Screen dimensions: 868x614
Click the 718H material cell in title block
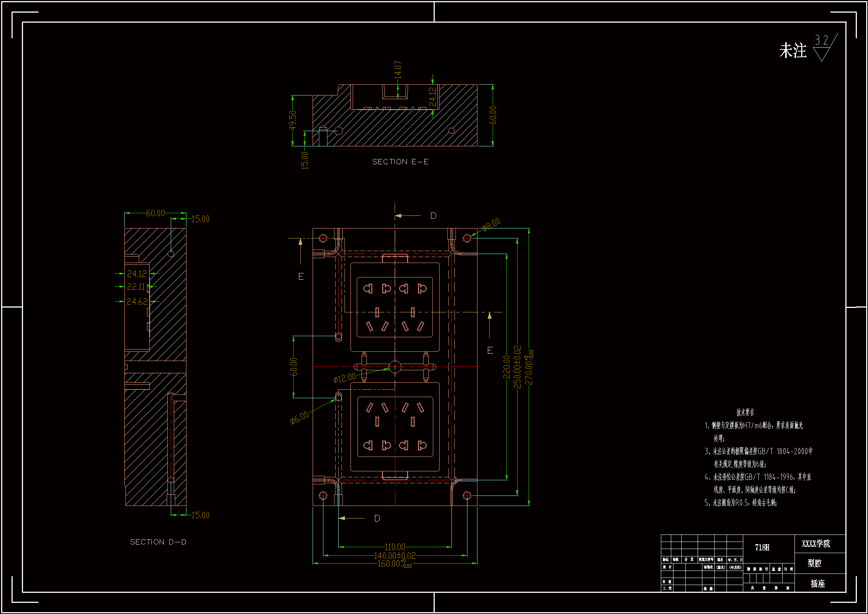tap(762, 548)
